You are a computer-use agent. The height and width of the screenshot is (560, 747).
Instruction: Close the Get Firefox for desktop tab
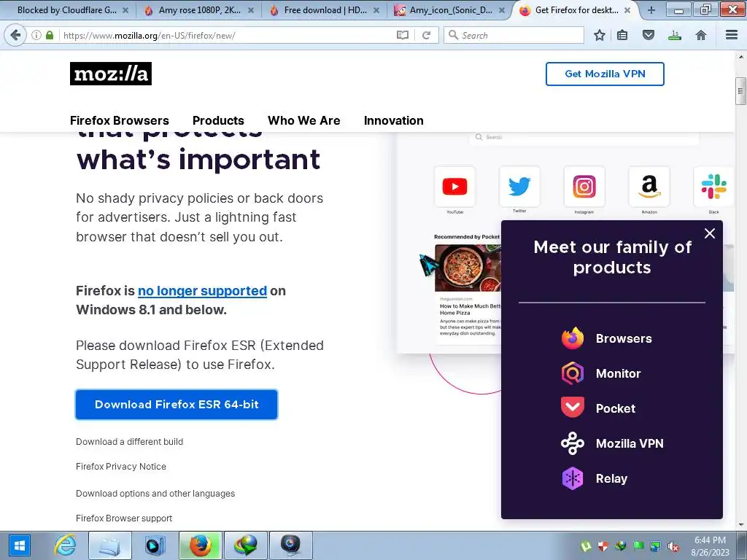point(627,10)
